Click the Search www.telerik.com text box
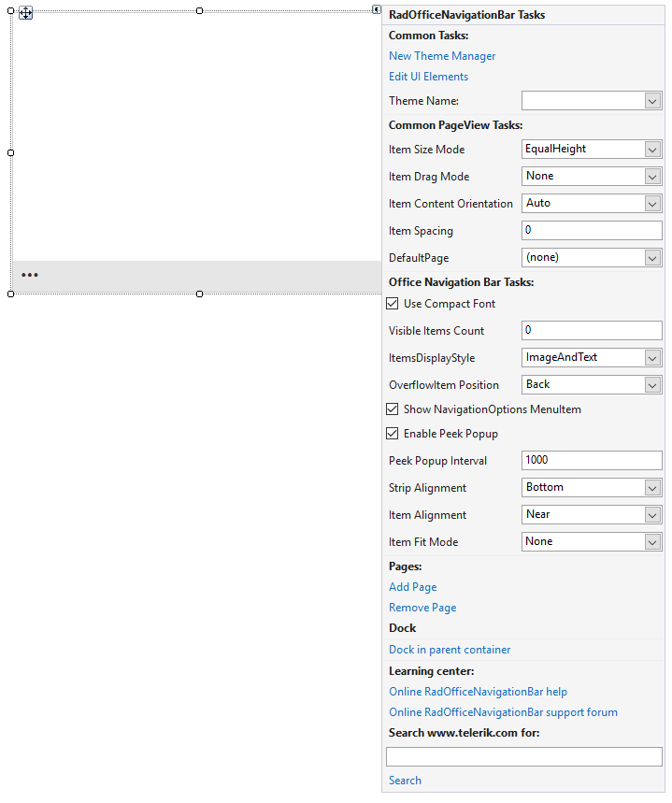The image size is (672, 803). point(523,756)
